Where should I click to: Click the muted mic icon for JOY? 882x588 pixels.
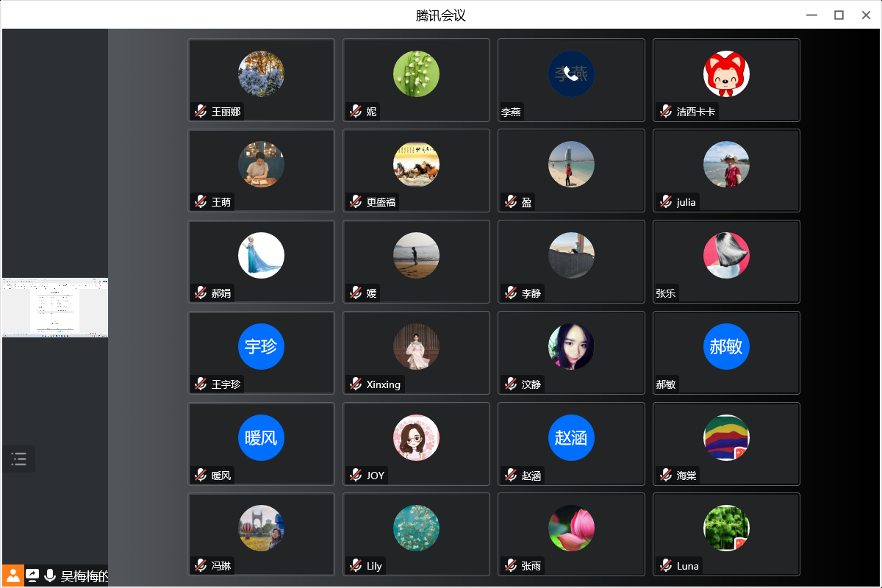pos(356,475)
